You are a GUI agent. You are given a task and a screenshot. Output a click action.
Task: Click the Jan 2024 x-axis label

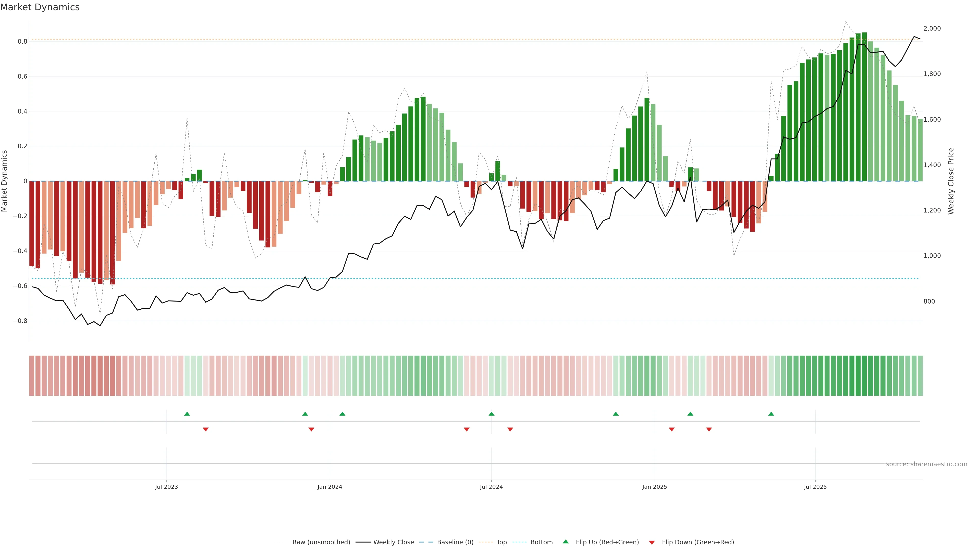[x=329, y=487]
